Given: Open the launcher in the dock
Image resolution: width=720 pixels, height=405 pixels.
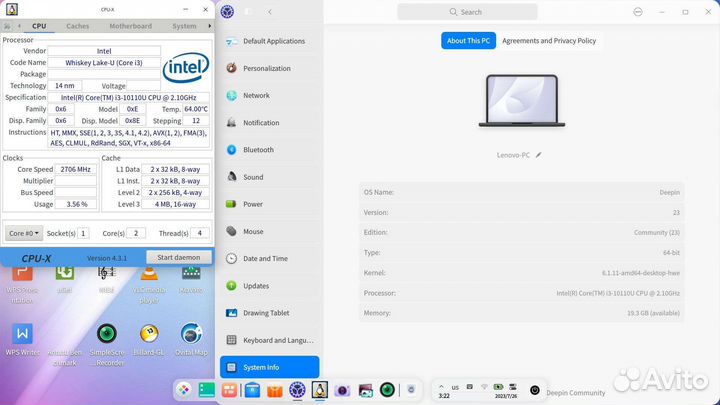Looking at the screenshot, I should pos(184,390).
